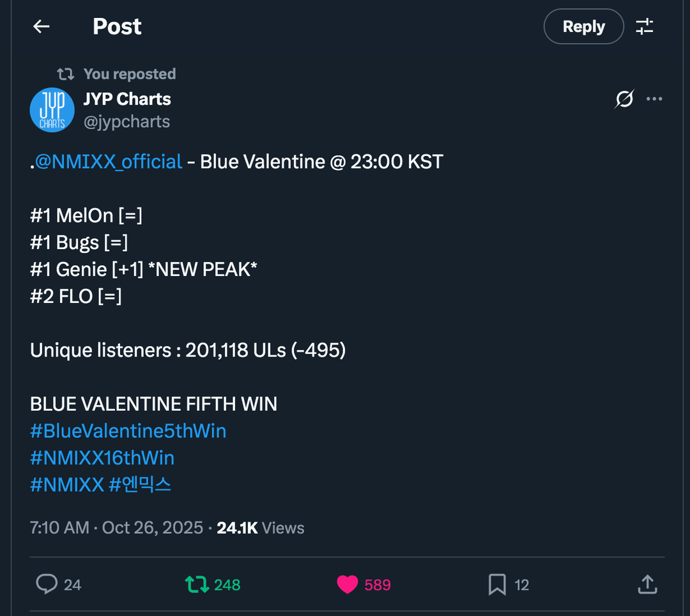
Task: Open hashtag #BlueValentine5thWin
Action: click(x=128, y=431)
